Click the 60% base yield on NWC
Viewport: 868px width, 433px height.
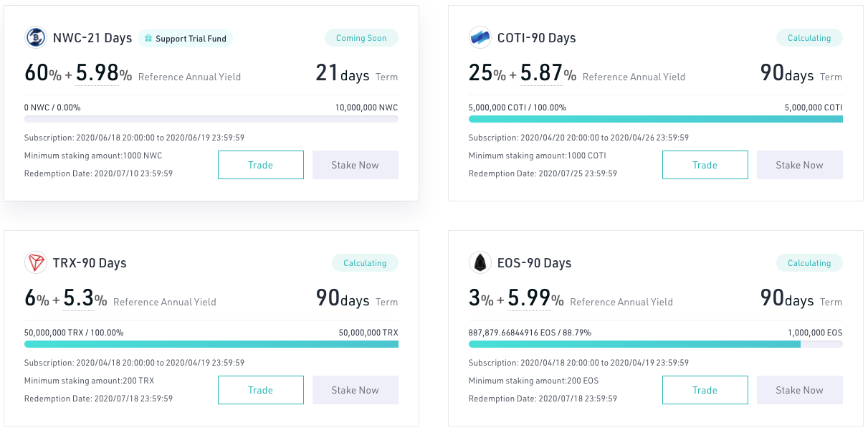(x=42, y=73)
